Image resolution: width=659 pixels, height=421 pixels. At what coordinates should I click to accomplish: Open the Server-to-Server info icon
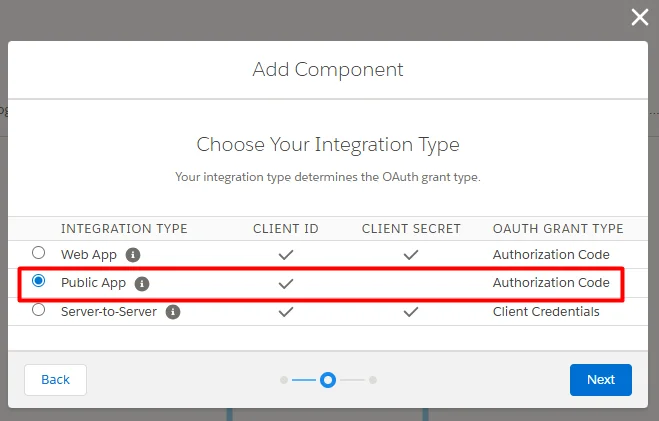pos(173,312)
